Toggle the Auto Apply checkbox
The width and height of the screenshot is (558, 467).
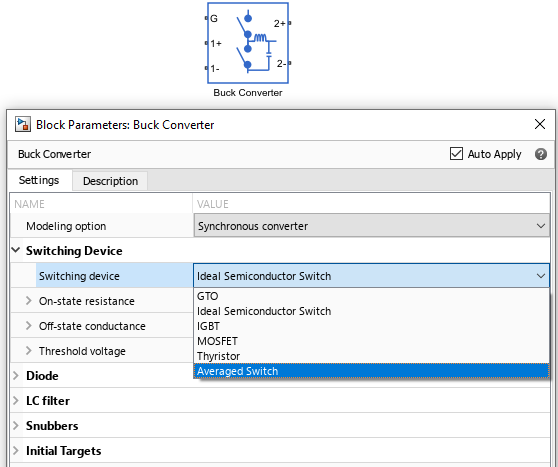pos(456,154)
